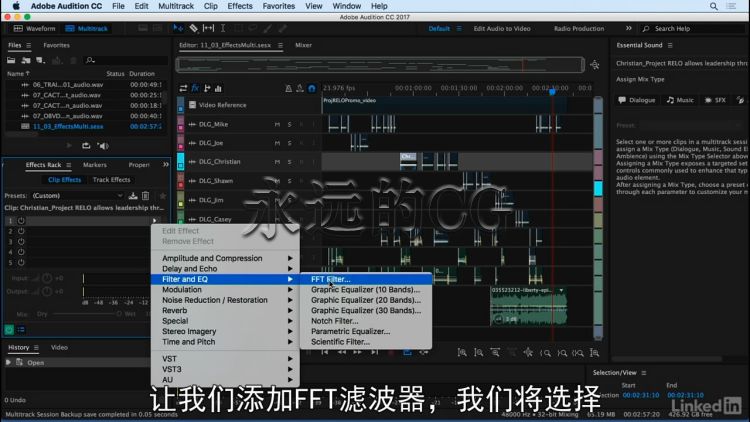
Task: Click Auto-play speaker icon in Files panel
Action: (103, 145)
